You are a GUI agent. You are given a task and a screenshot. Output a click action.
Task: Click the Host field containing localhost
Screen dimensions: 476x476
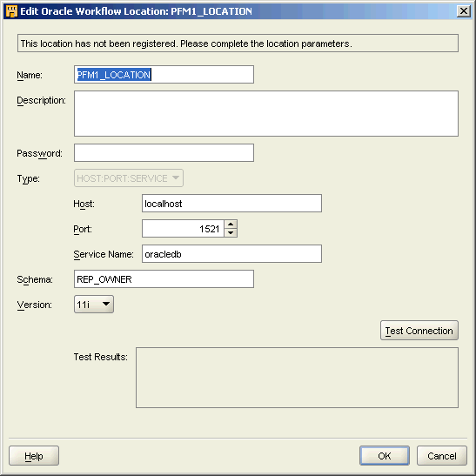tap(232, 204)
